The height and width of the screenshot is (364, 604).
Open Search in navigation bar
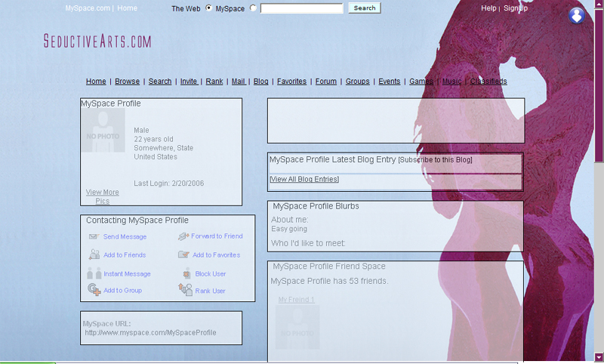click(160, 82)
